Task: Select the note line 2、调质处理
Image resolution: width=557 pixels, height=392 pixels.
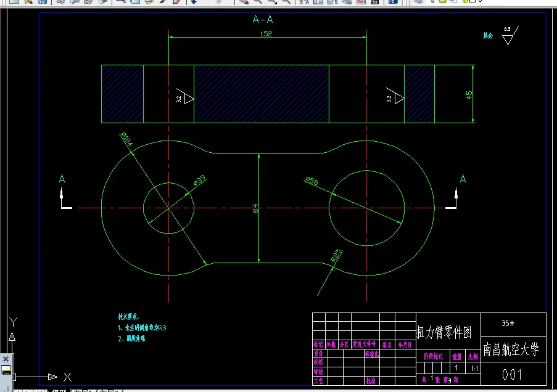Action: point(131,338)
